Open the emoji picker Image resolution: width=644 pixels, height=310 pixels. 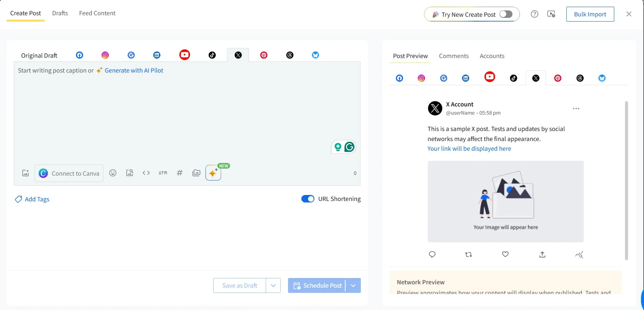113,173
